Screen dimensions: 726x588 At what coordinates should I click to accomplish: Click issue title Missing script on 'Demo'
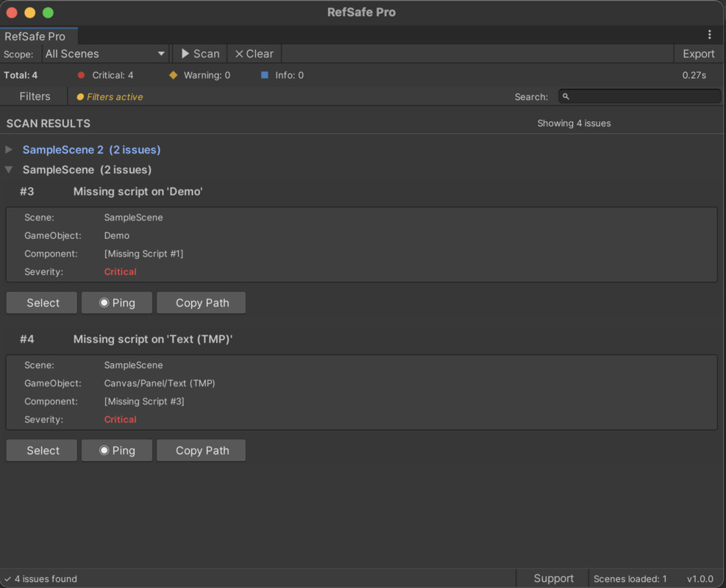click(x=138, y=192)
